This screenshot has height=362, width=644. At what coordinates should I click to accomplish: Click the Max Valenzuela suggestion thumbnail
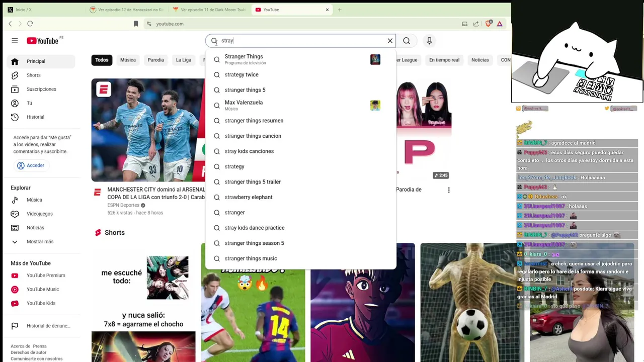[x=375, y=105]
